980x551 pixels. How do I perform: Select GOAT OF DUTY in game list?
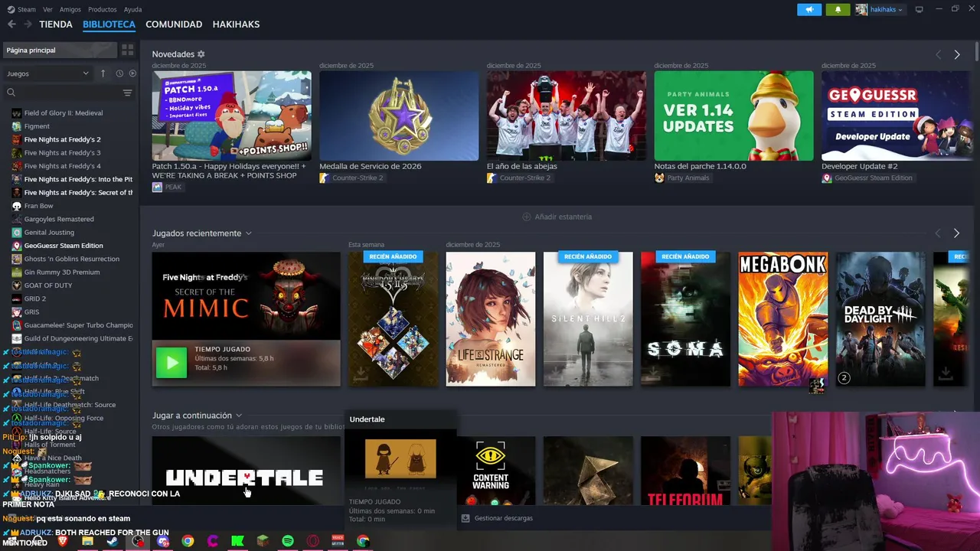pyautogui.click(x=47, y=285)
